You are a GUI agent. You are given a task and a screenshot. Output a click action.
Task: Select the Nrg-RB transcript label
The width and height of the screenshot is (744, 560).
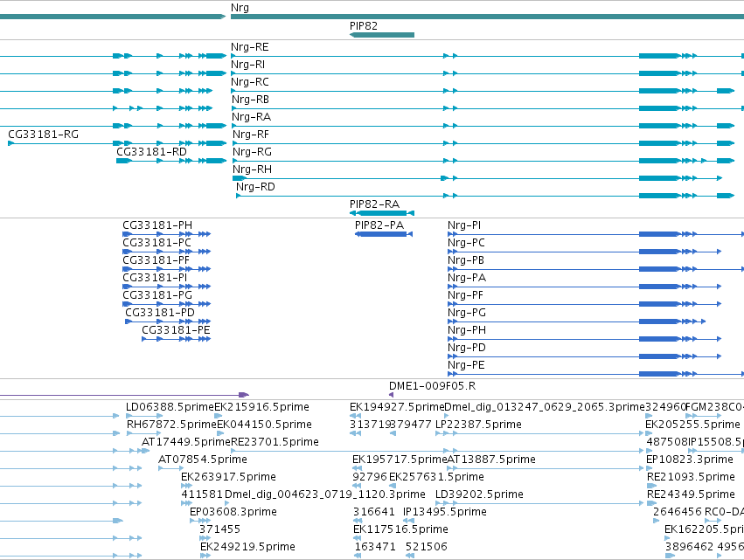pyautogui.click(x=250, y=100)
